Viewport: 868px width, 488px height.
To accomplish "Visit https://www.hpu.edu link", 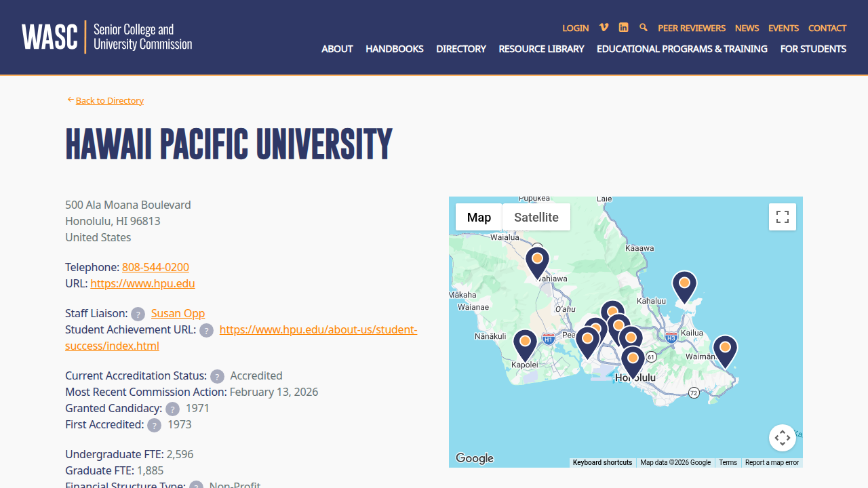I will click(x=142, y=283).
